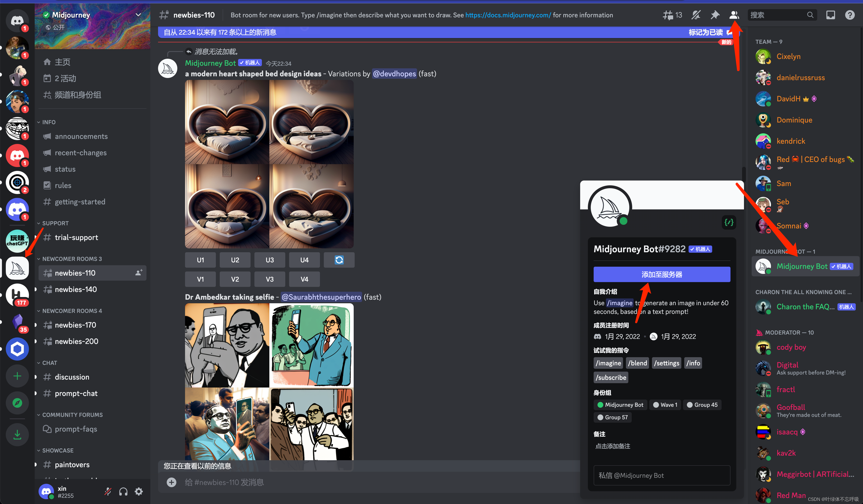Click the help question mark icon
Screen dimensions: 863x504
click(850, 15)
